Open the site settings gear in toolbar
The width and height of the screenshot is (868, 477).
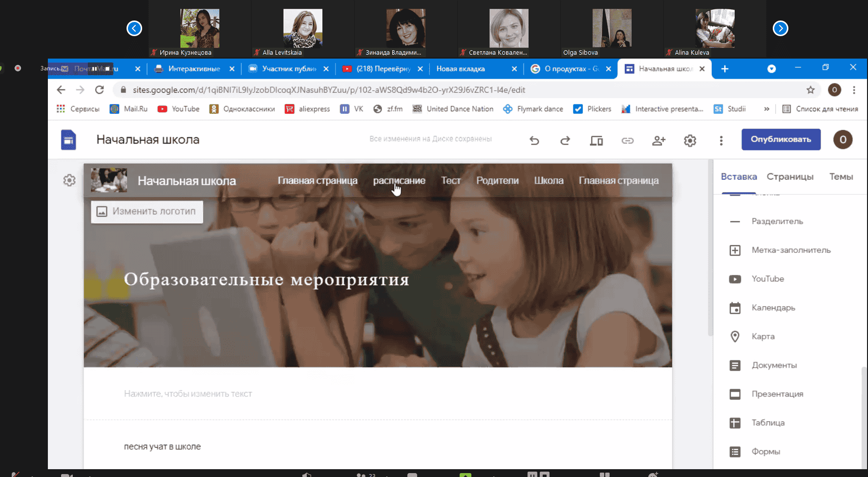(690, 141)
